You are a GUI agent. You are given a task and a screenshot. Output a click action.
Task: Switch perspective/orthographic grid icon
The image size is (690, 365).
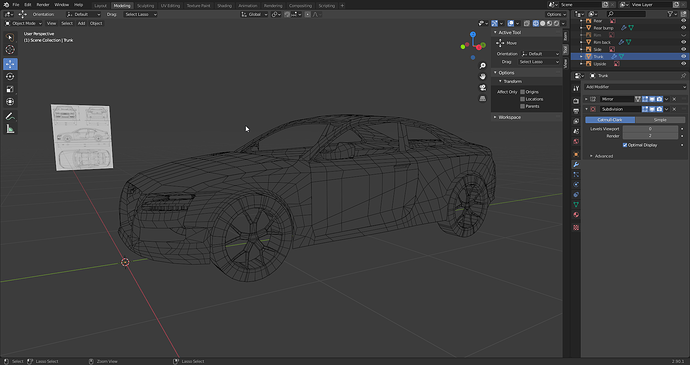coord(483,99)
